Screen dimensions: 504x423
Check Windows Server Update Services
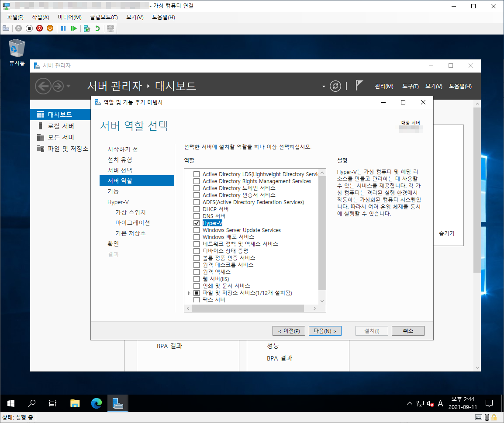tap(197, 230)
